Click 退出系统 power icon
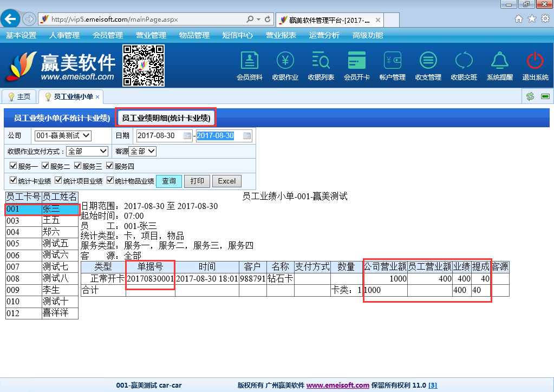 [535, 61]
